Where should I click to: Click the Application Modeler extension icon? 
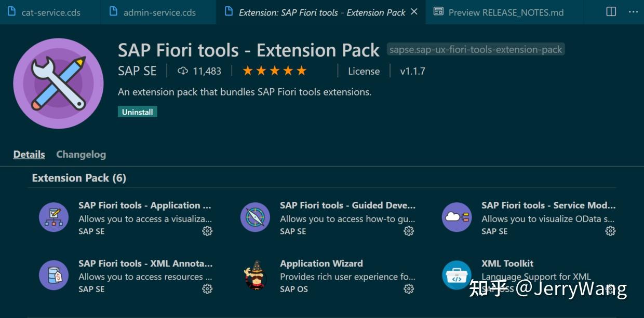click(x=53, y=217)
